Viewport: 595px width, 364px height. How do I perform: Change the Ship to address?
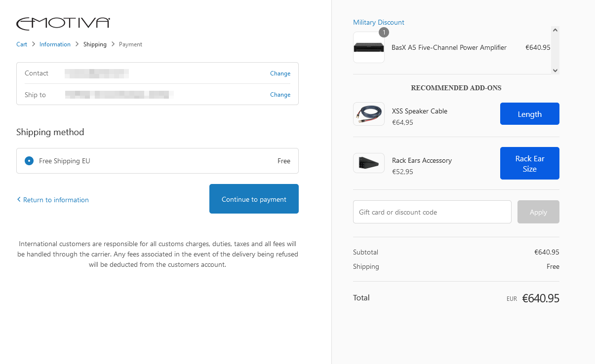(x=280, y=95)
